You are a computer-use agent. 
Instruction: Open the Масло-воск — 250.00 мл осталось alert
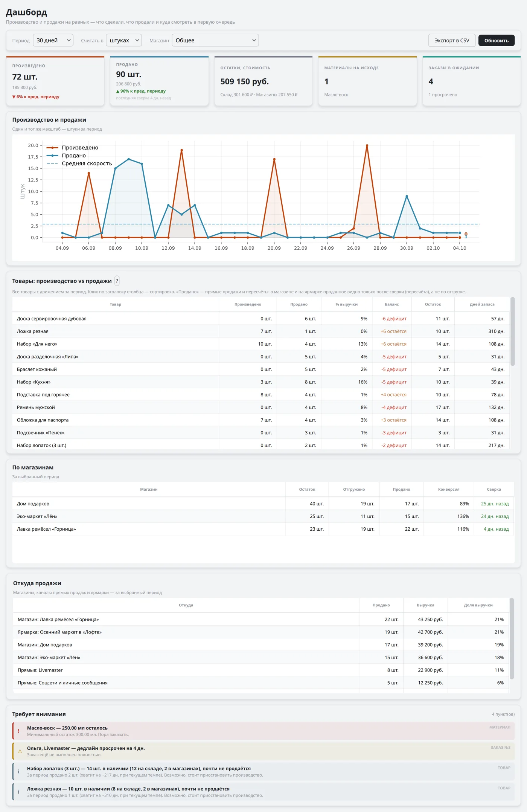(263, 731)
